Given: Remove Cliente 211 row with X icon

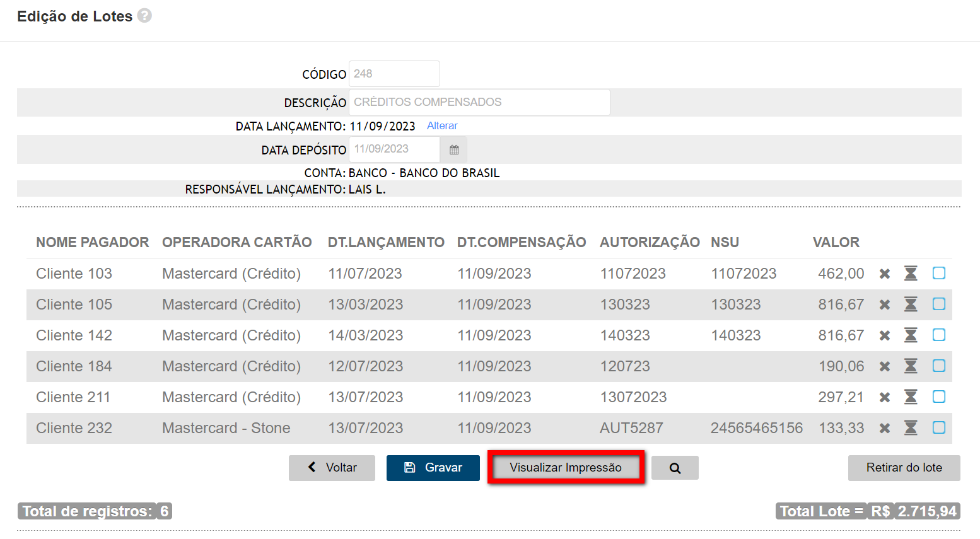Looking at the screenshot, I should 885,397.
